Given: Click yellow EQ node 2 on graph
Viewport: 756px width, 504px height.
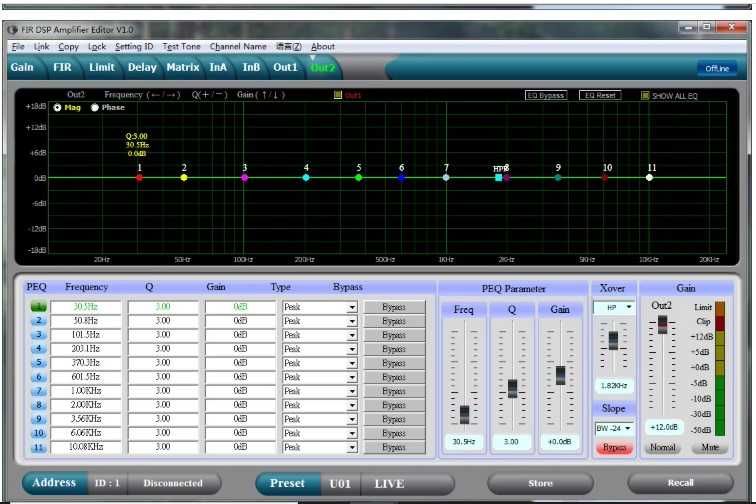Looking at the screenshot, I should 184,177.
